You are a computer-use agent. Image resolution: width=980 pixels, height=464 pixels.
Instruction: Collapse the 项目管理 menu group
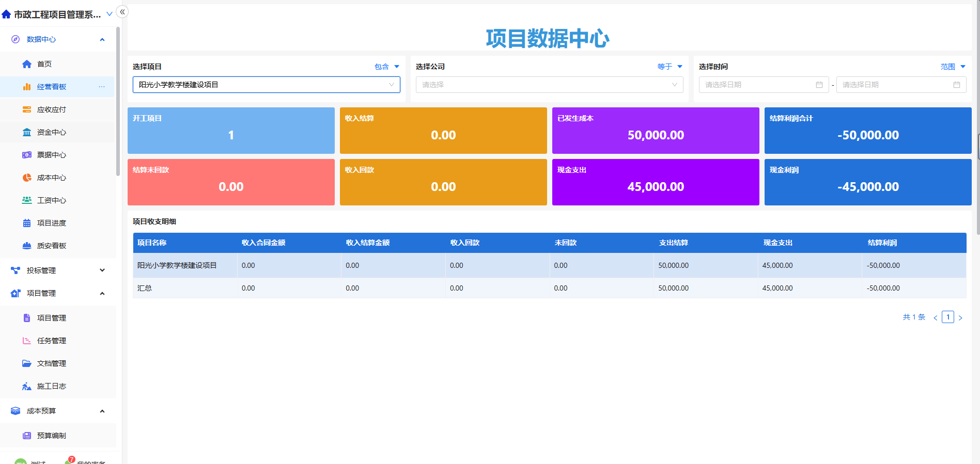click(x=102, y=294)
